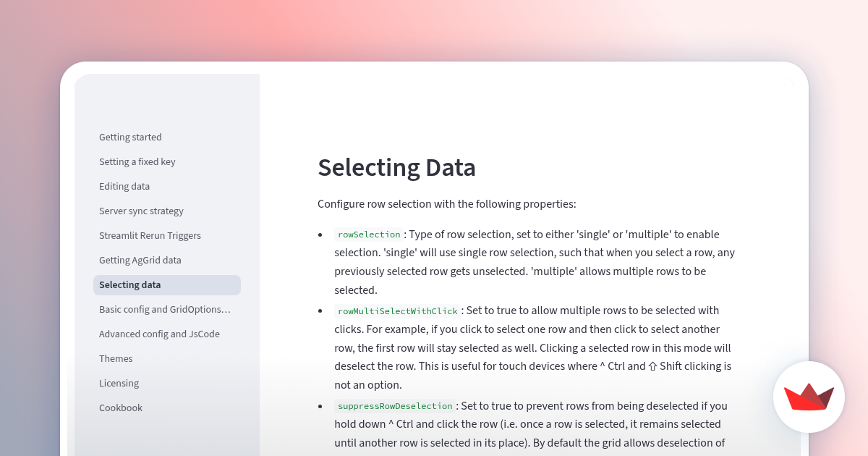Browse the Themes section
The width and height of the screenshot is (868, 456).
point(116,358)
